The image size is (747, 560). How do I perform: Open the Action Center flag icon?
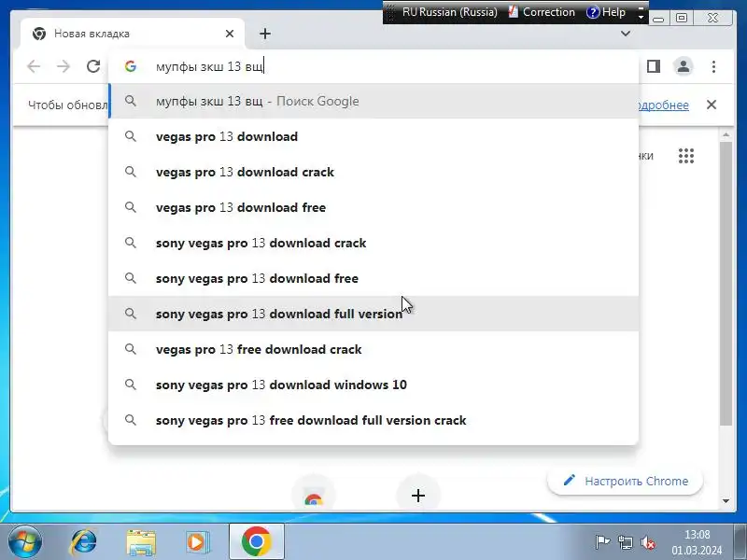602,542
